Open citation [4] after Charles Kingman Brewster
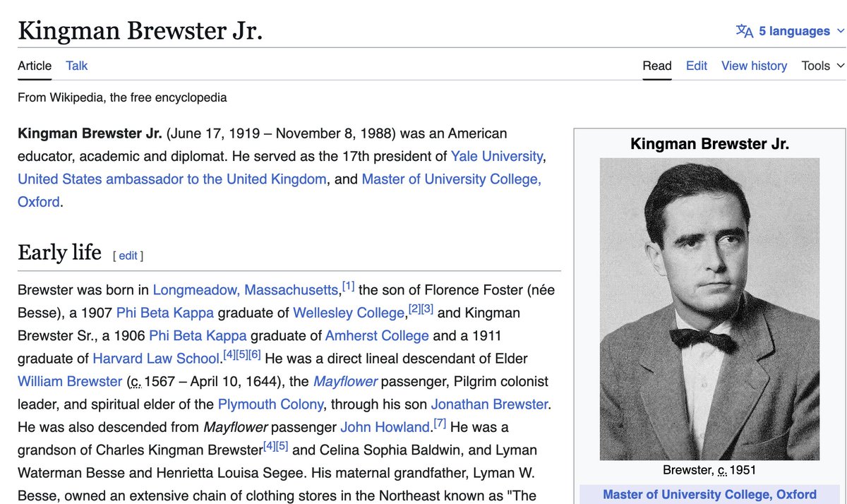Screen dimensions: 847x504 click(269, 446)
